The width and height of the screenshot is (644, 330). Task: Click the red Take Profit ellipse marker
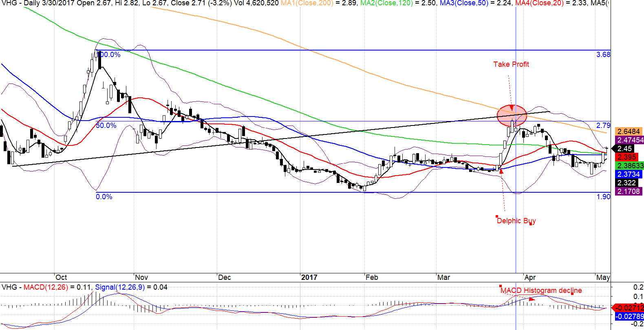[512, 115]
